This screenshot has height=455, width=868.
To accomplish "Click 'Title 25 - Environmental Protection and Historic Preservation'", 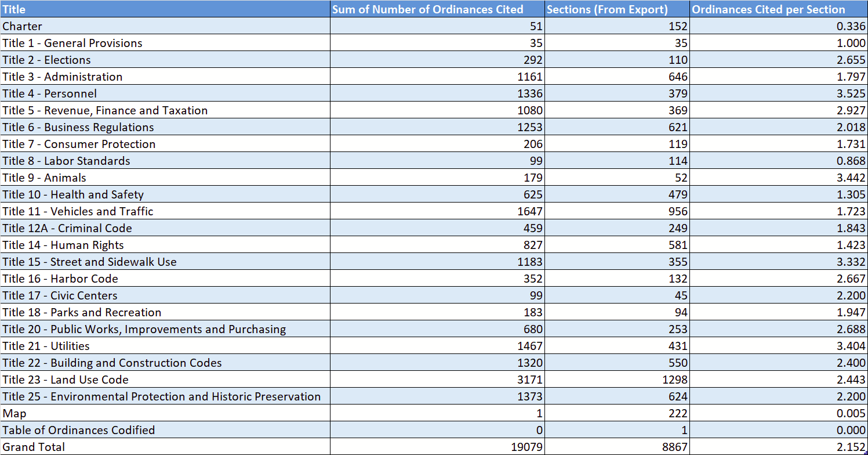I will (x=165, y=396).
